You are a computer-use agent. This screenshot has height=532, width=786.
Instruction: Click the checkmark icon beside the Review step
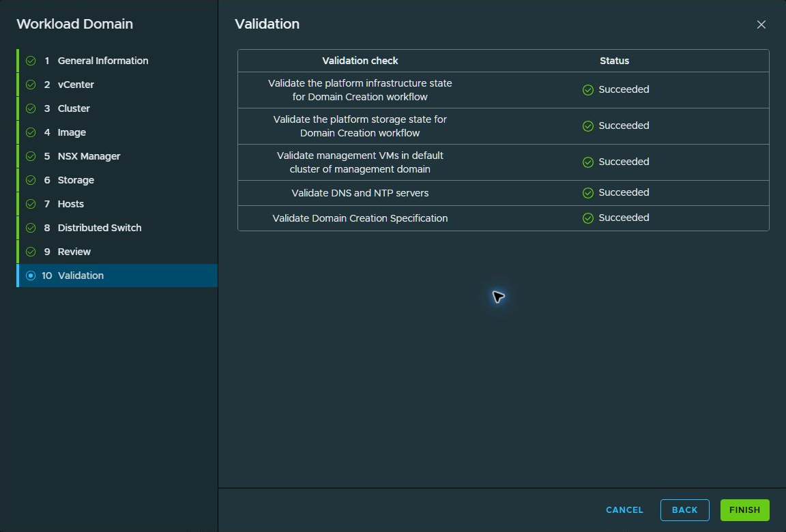(31, 252)
